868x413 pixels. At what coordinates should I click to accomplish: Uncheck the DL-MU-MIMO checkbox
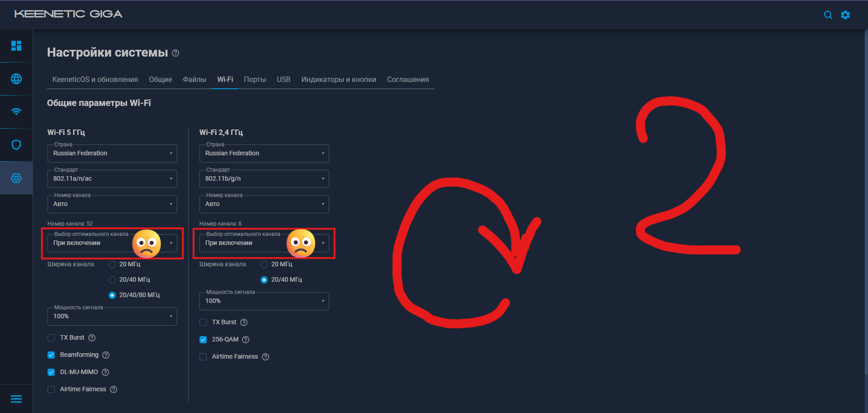[x=51, y=372]
